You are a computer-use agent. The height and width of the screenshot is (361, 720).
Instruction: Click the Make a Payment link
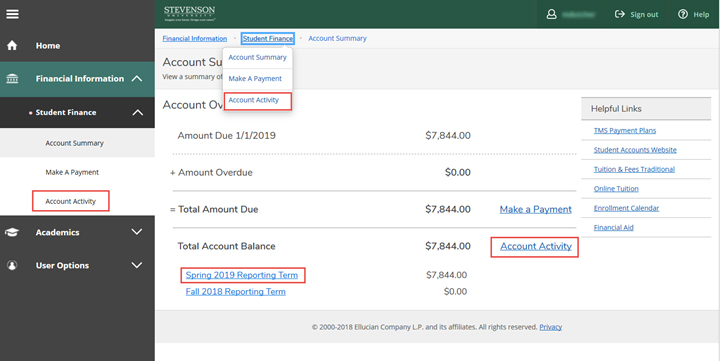[x=535, y=209]
